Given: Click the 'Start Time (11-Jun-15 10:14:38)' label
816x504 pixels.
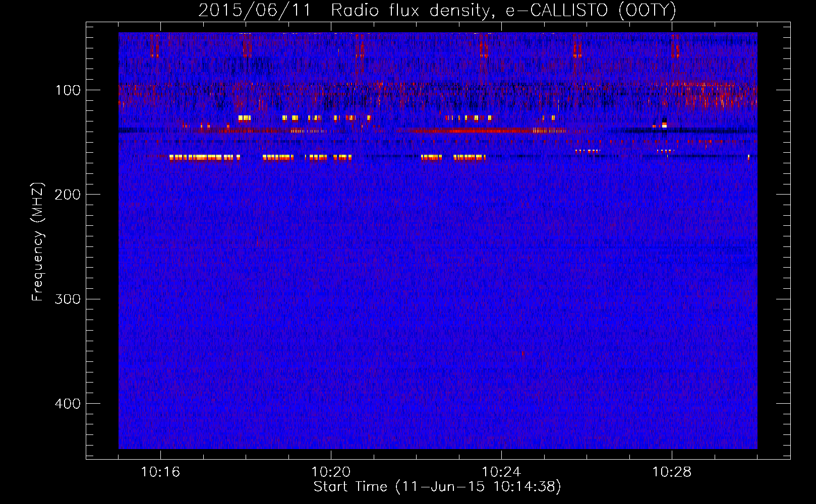Looking at the screenshot, I should pos(437,487).
